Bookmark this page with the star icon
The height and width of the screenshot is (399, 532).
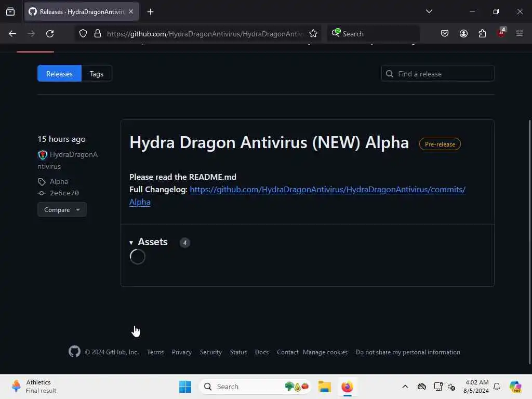point(313,34)
